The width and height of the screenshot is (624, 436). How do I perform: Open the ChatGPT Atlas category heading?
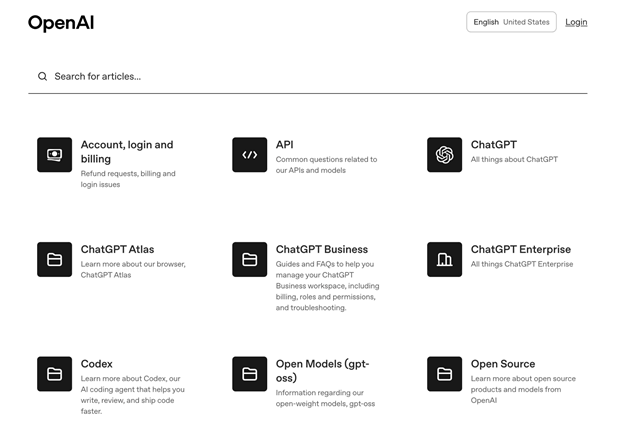click(117, 249)
